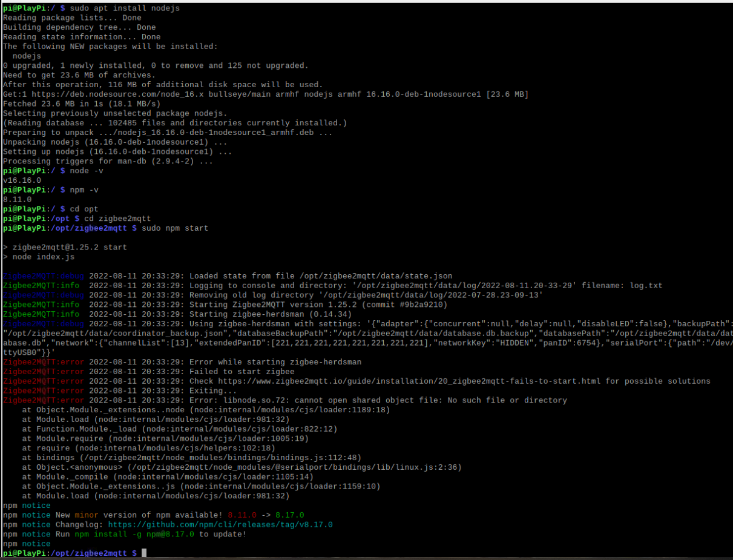Click the 'Loaded state from file' debug line
This screenshot has width=733, height=560.
(228, 276)
